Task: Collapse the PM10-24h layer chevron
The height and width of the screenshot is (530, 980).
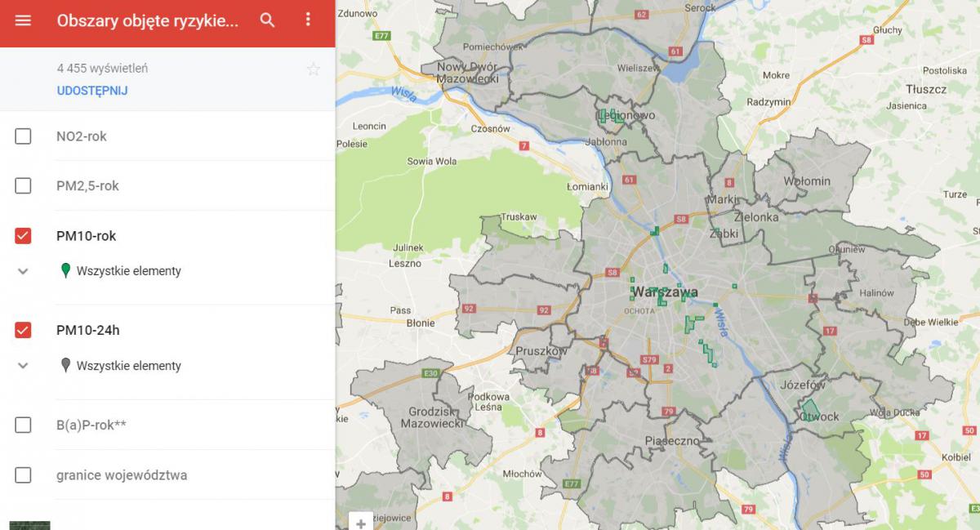Action: click(x=23, y=366)
